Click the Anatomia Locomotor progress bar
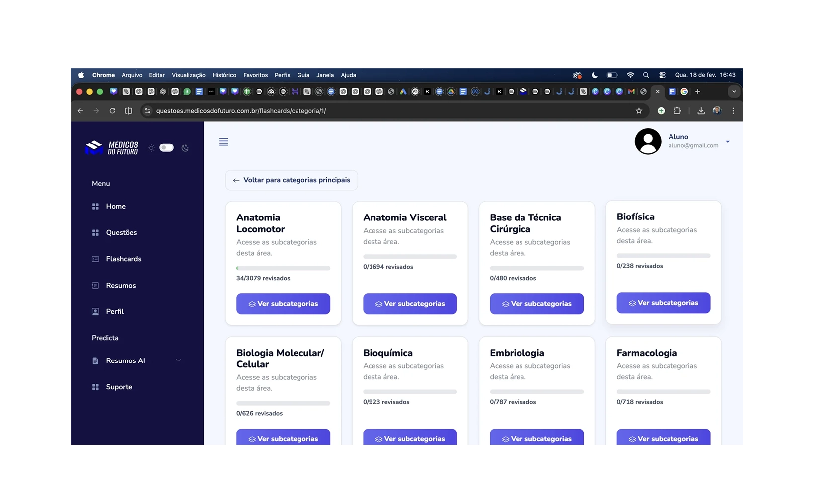This screenshot has width=819, height=504. point(283,268)
